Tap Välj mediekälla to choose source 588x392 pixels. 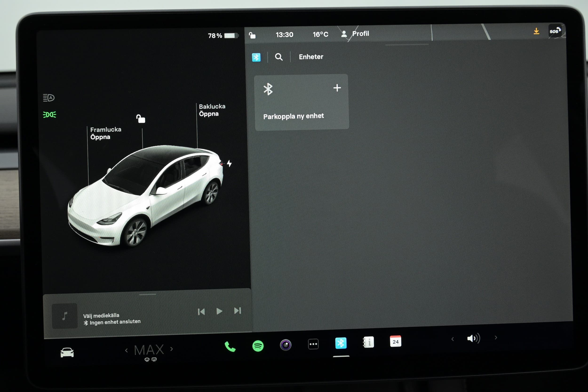101,316
